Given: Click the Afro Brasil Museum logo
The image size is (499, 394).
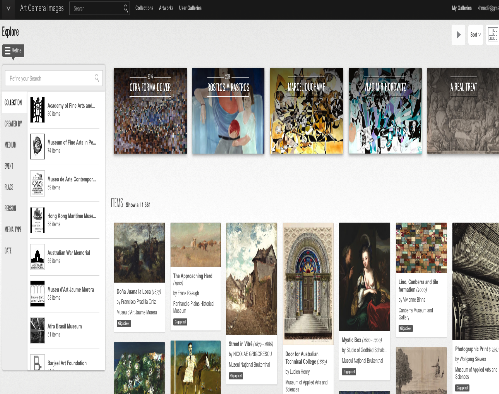Looking at the screenshot, I should pyautogui.click(x=37, y=330).
